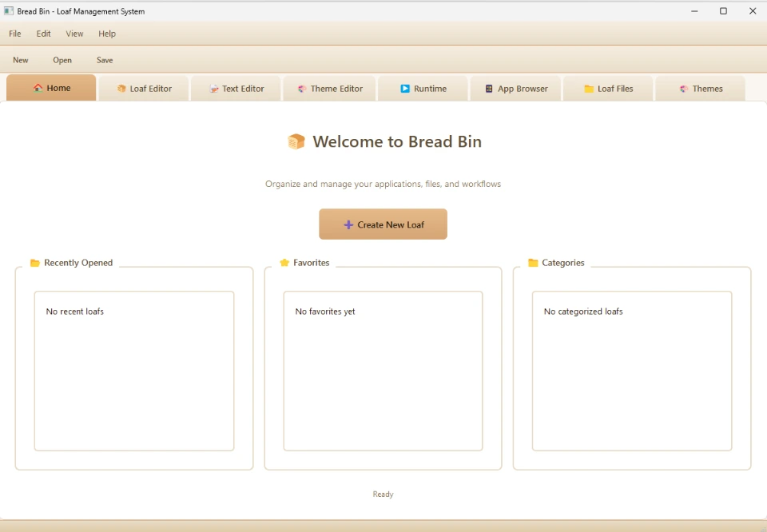Click the Open toolbar button

tap(62, 60)
